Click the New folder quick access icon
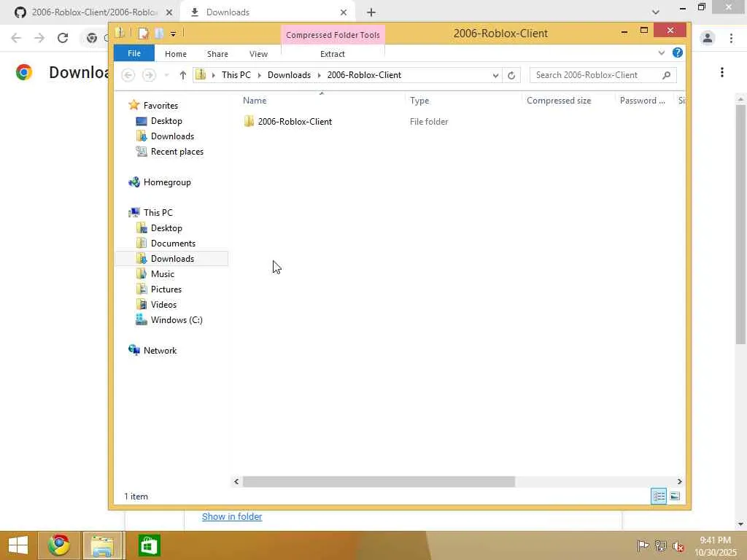 pyautogui.click(x=159, y=33)
